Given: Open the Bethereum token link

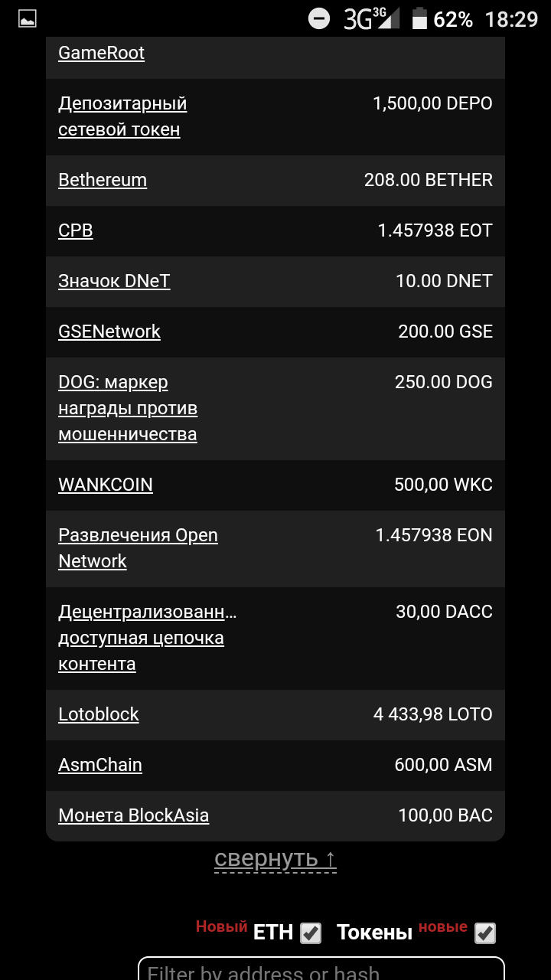Looking at the screenshot, I should 103,180.
